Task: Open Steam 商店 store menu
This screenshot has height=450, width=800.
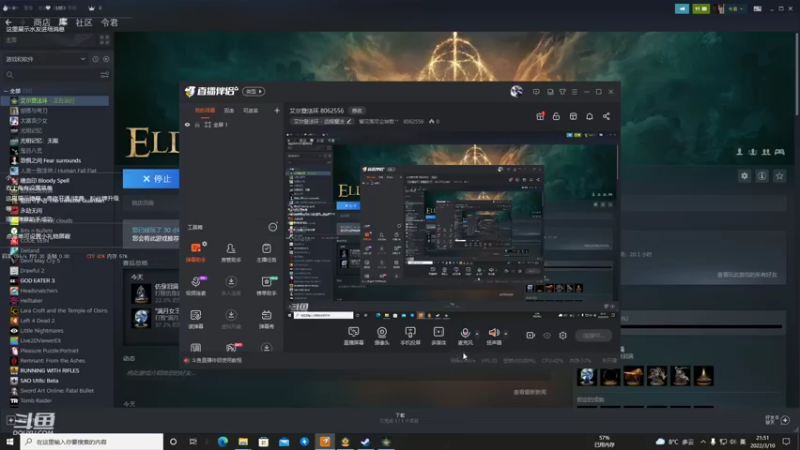Action: coord(42,22)
